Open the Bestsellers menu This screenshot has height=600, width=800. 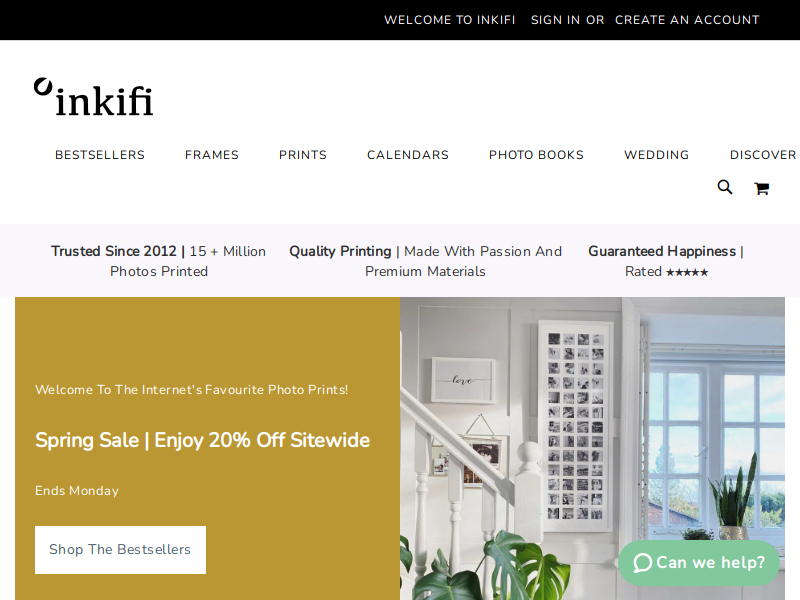click(100, 155)
